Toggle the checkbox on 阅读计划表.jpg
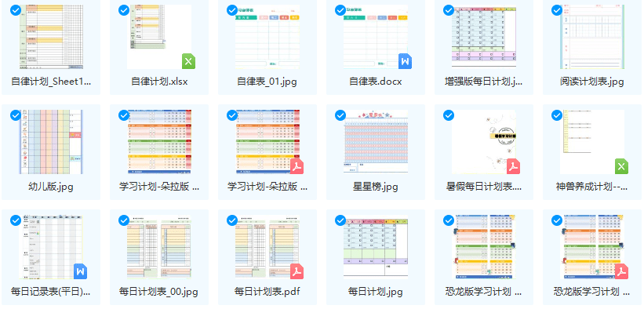The image size is (644, 309). (556, 10)
